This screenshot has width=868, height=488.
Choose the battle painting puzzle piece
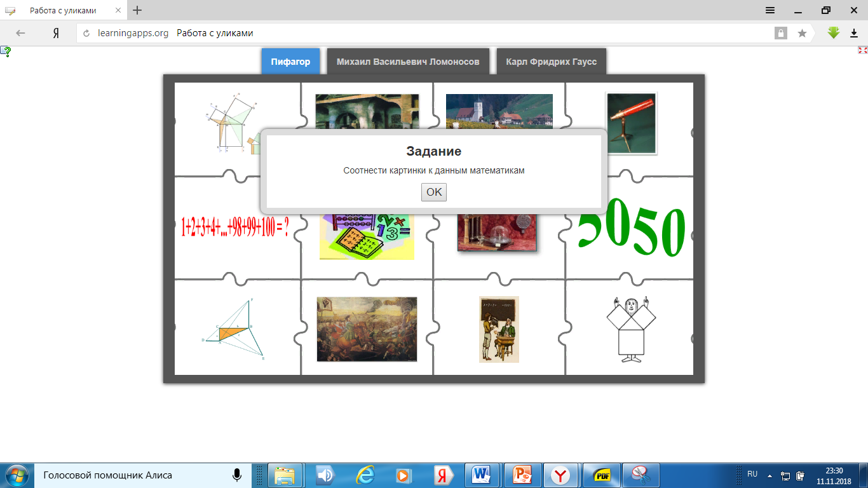point(367,329)
